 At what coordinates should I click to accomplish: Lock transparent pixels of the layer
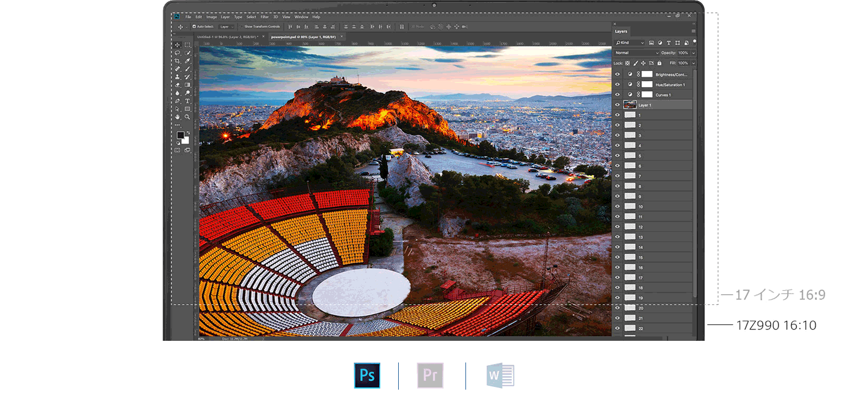628,63
